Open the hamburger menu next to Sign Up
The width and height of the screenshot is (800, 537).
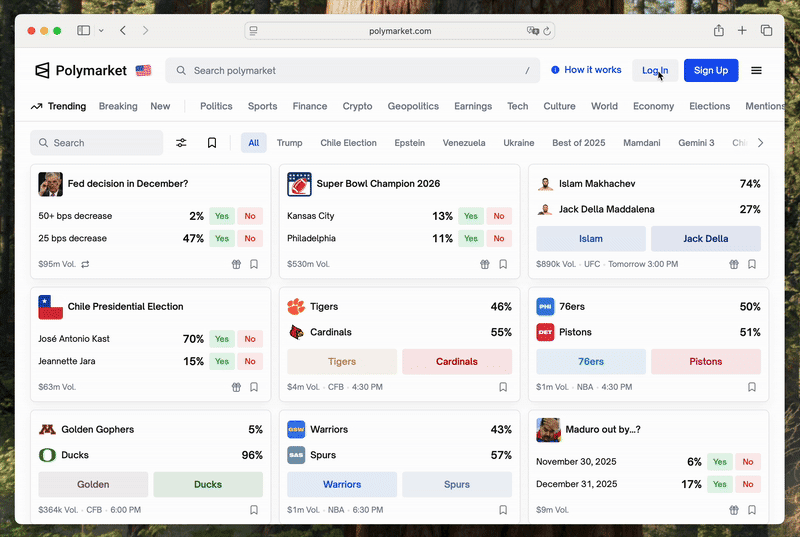pos(756,70)
